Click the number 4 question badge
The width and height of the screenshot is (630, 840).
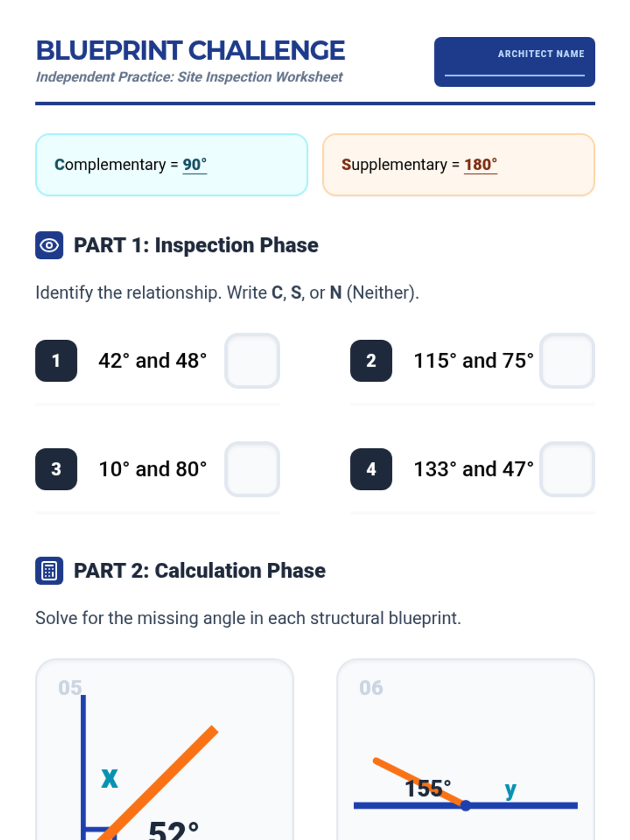(x=371, y=469)
